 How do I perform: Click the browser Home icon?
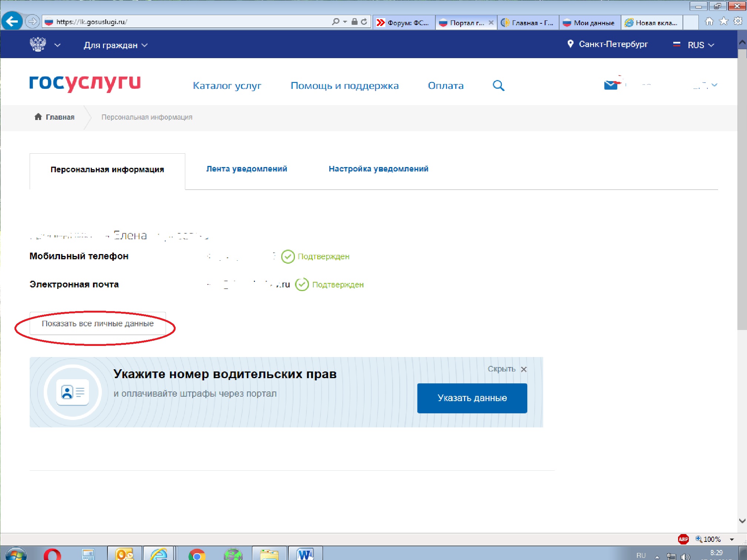click(709, 21)
